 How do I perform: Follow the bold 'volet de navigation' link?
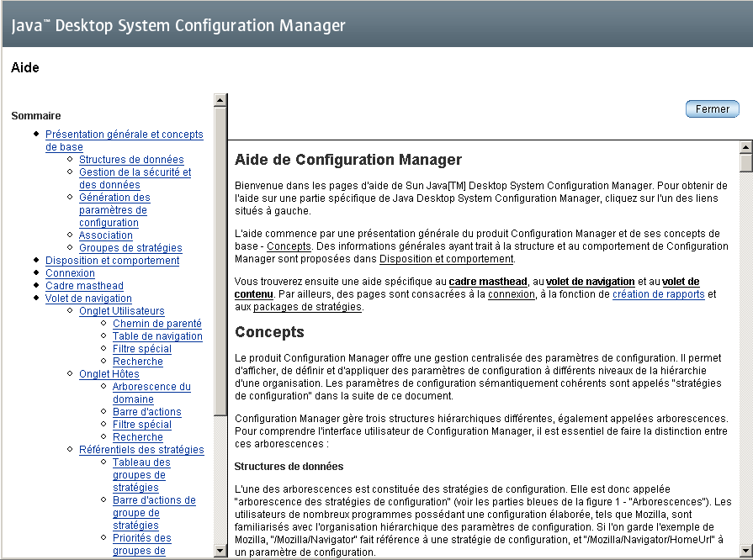[591, 282]
